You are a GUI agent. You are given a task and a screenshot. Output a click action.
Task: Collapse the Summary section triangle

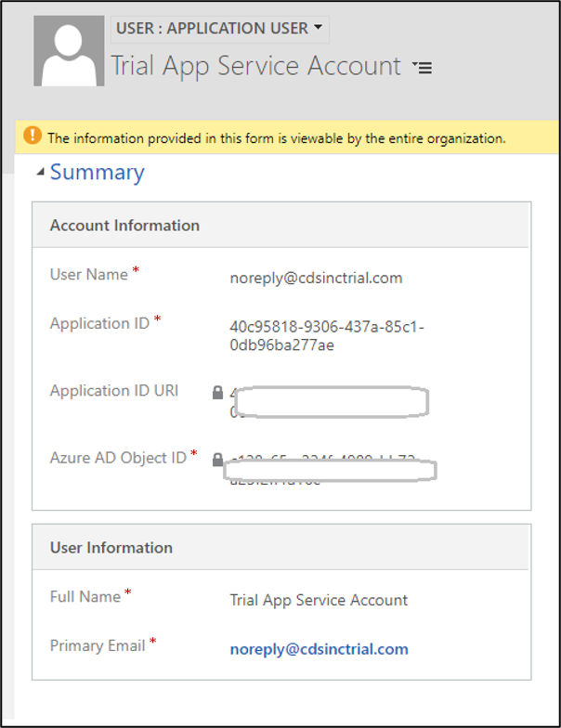click(41, 173)
